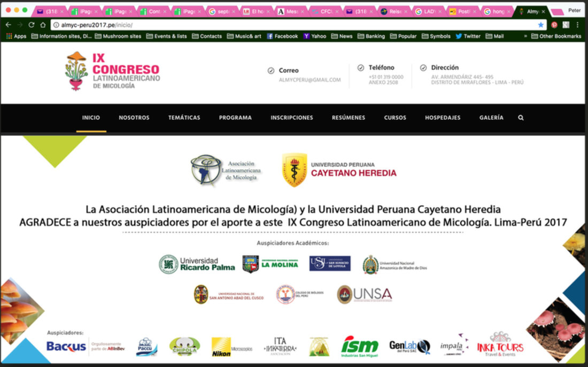
Task: Expand the Events & lists bookmark folder
Action: point(166,36)
